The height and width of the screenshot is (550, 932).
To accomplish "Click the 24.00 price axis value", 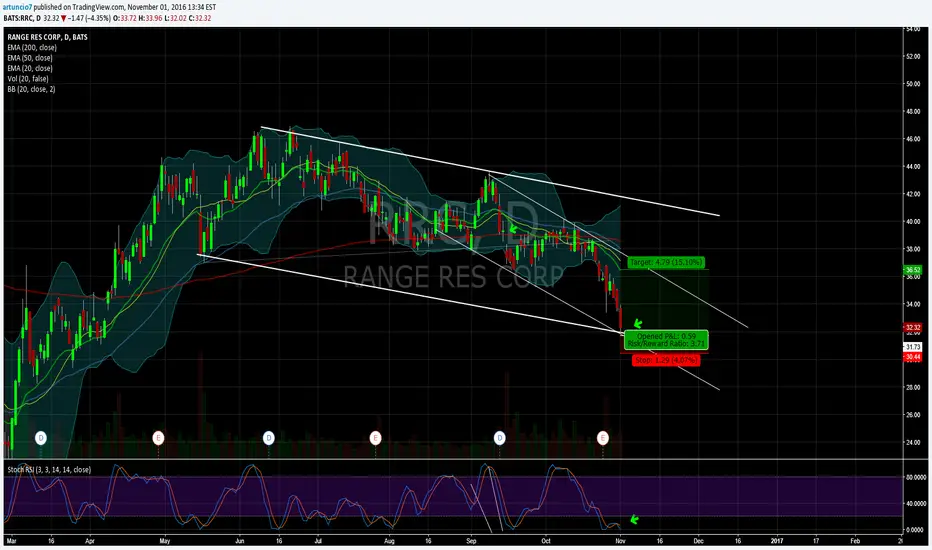I will (913, 442).
